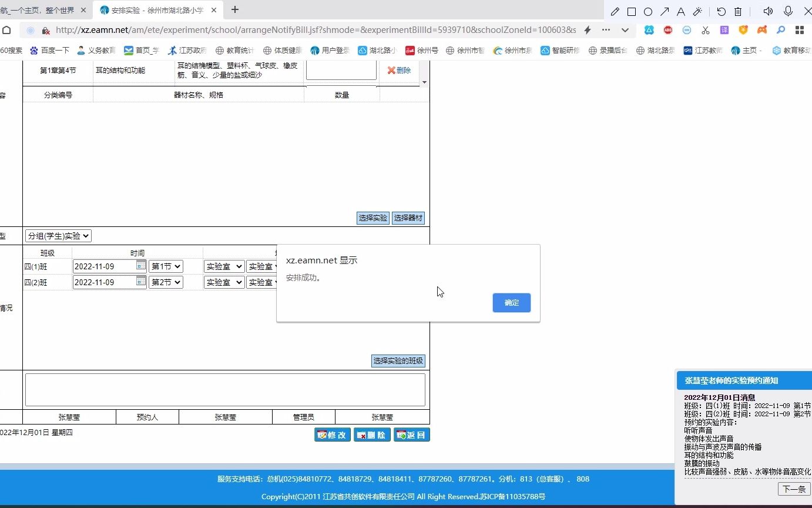Select the text annotation tool
Viewport: 812px width, 508px height.
(x=681, y=12)
